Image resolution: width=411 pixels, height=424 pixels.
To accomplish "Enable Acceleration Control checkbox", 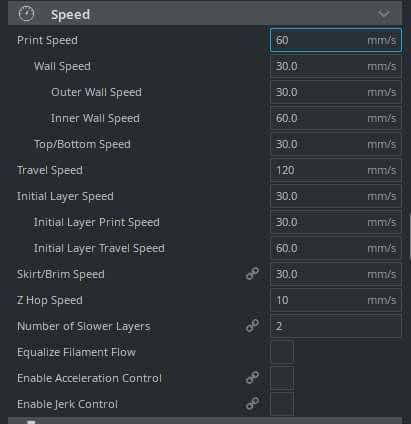I will [282, 378].
